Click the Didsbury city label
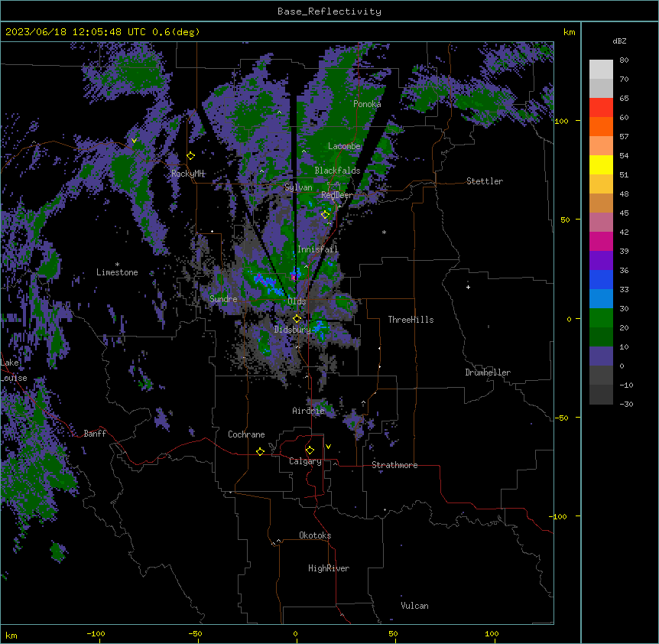The height and width of the screenshot is (644, 659). tap(293, 330)
